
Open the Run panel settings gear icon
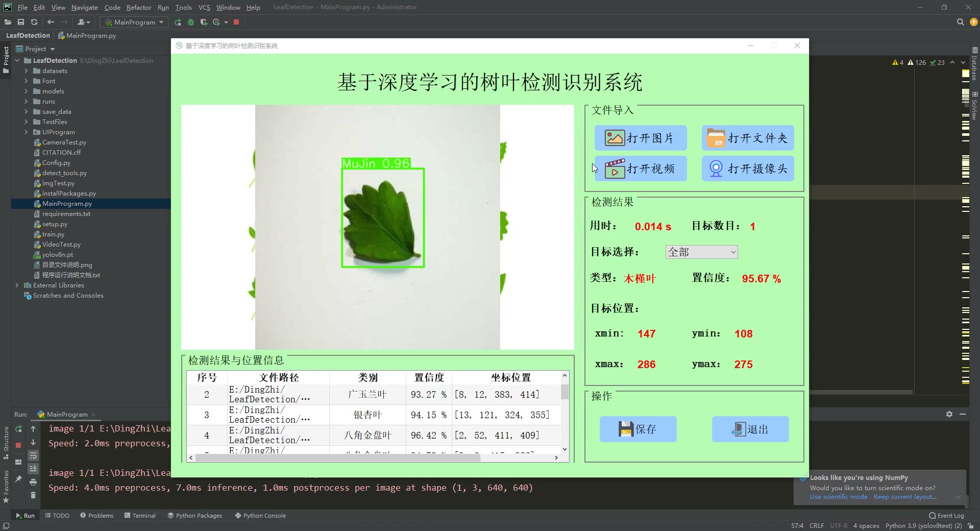coord(950,415)
